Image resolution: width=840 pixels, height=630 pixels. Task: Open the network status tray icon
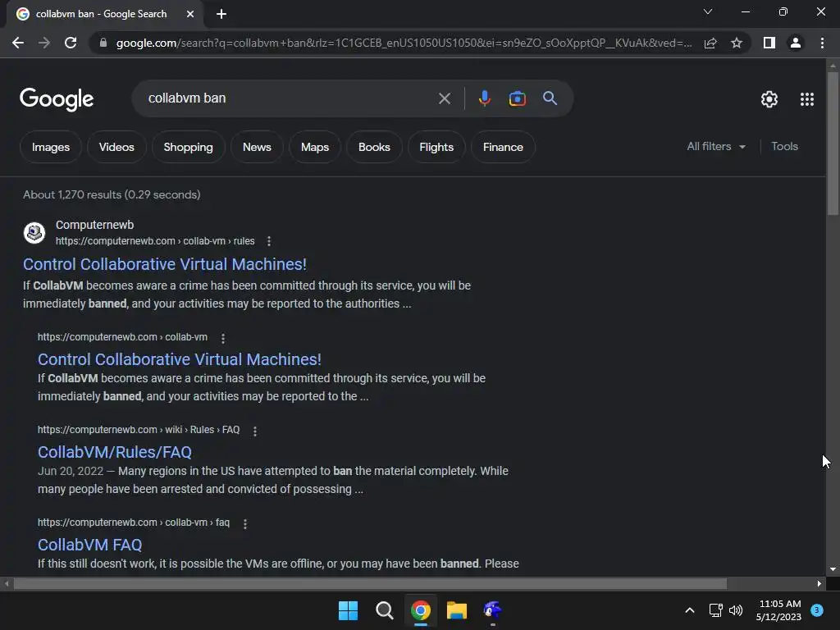pyautogui.click(x=715, y=610)
